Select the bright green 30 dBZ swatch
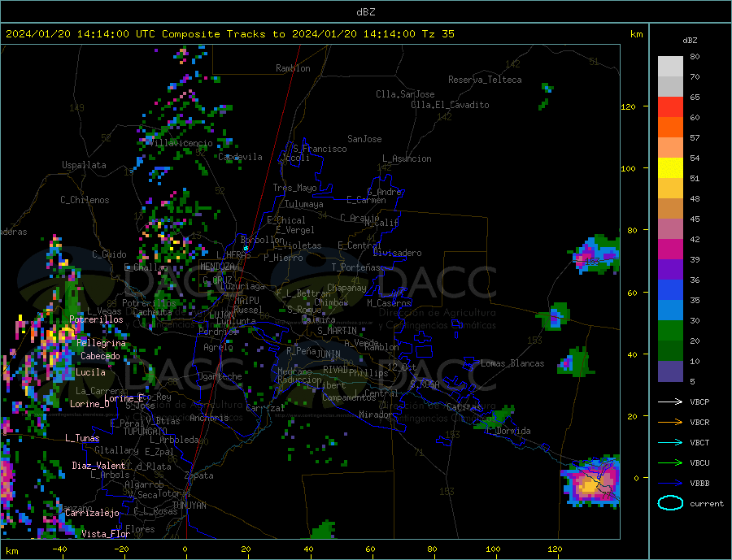Image resolution: width=732 pixels, height=560 pixels. [670, 331]
